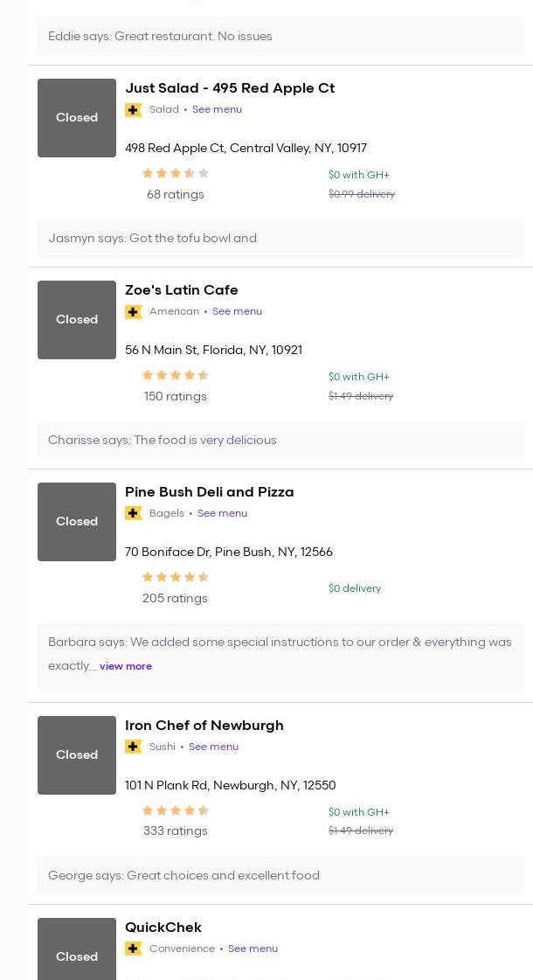533x980 pixels.
Task: Click star rating for Iron Chef of Newburgh
Action: [x=175, y=811]
